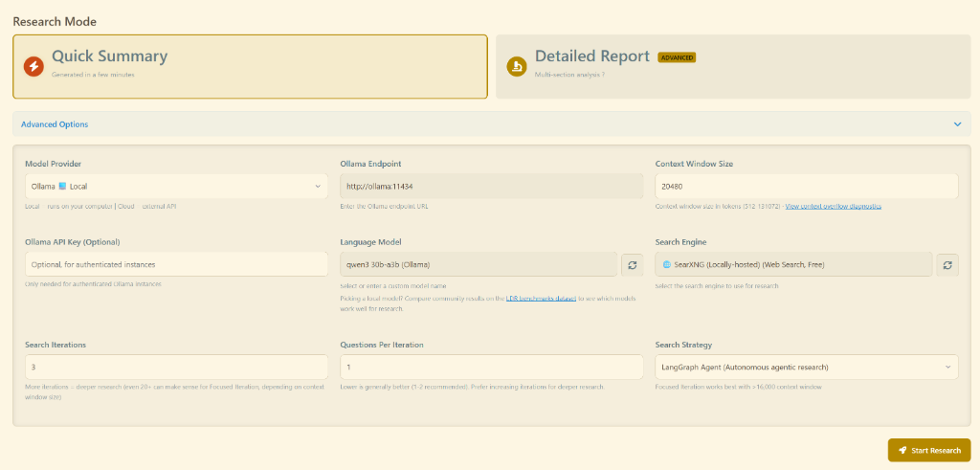Click the Ollama API Key (Optional) label
The image size is (980, 470).
(x=73, y=242)
